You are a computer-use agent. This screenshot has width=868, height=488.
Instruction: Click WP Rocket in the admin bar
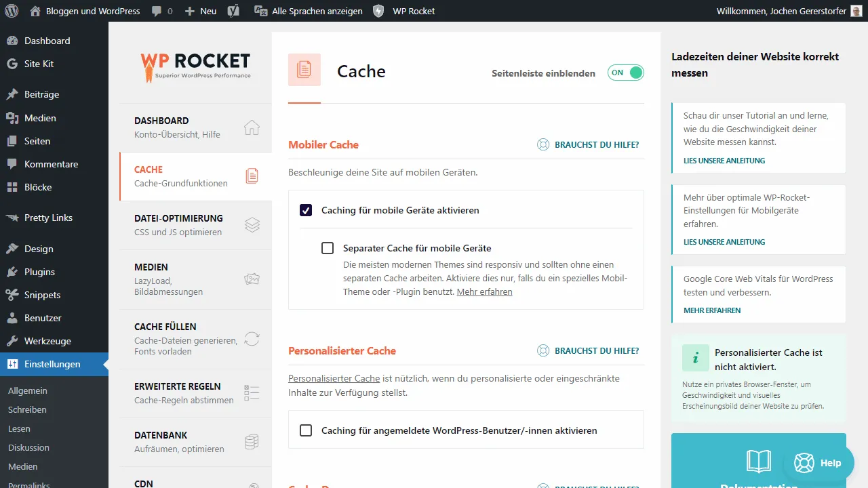click(x=414, y=11)
